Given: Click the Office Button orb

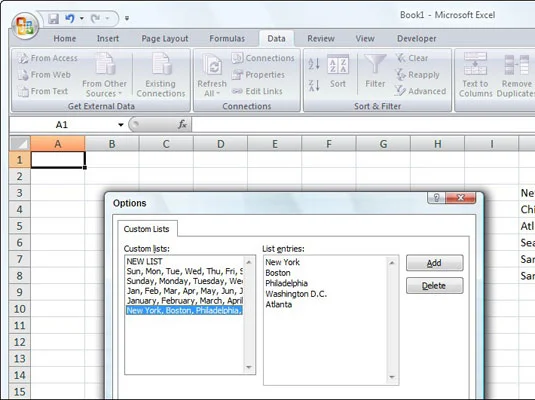Looking at the screenshot, I should coord(25,26).
